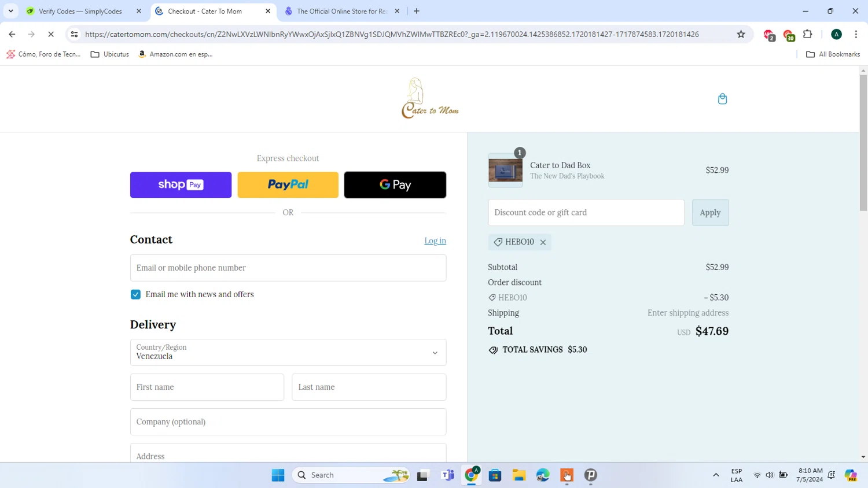Click the page vertical scrollbar
This screenshot has width=868, height=488.
click(863, 143)
